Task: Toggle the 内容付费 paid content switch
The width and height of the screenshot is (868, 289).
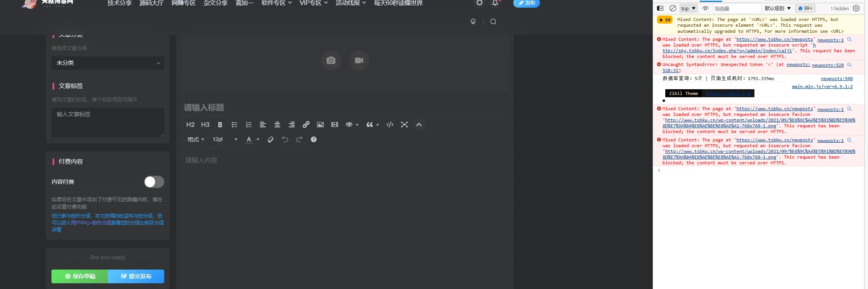Action: point(154,182)
